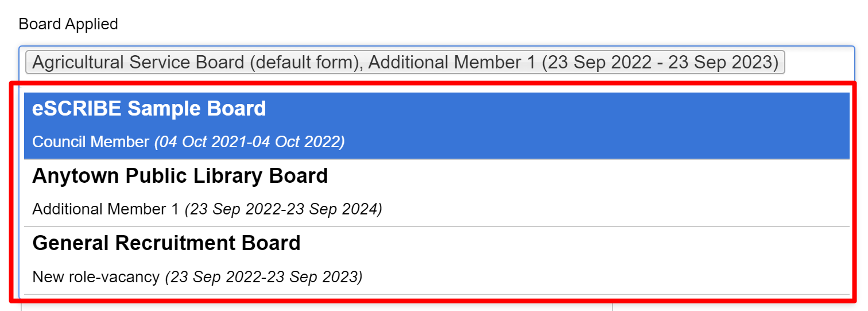Pick the General Recruitment Board entry
This screenshot has width=868, height=311.
pos(436,260)
